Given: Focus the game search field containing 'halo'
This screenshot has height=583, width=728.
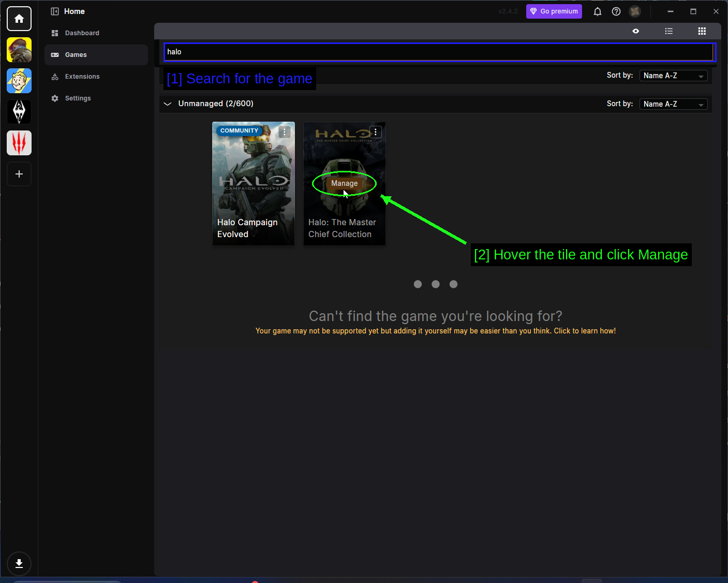Looking at the screenshot, I should (439, 52).
